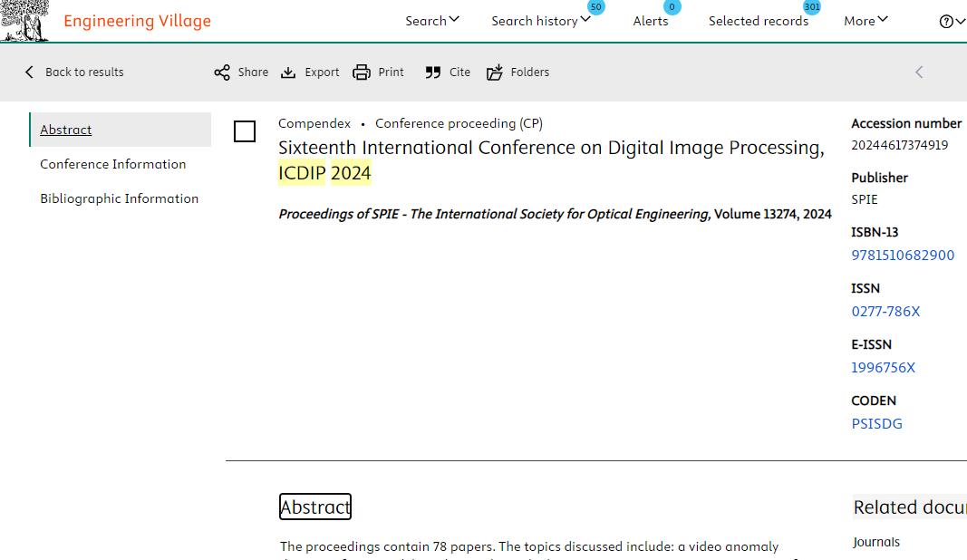Screen dimensions: 967x560
Task: Open Alerts in the top navigation
Action: (x=651, y=21)
